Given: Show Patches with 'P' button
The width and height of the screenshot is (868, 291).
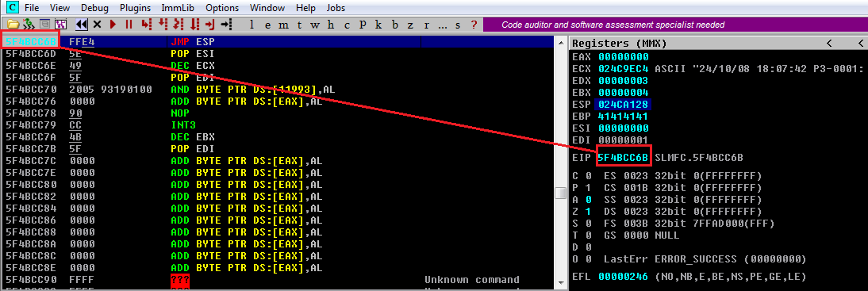Looking at the screenshot, I should coord(363,25).
